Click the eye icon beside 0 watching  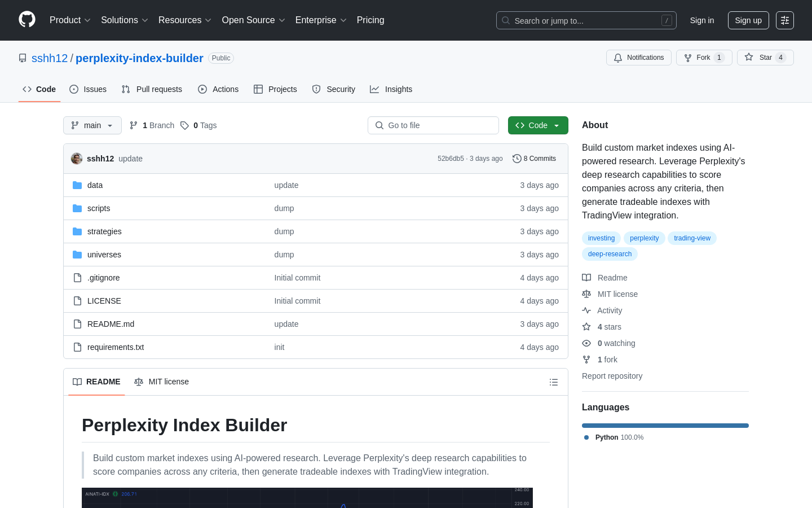pyautogui.click(x=586, y=343)
